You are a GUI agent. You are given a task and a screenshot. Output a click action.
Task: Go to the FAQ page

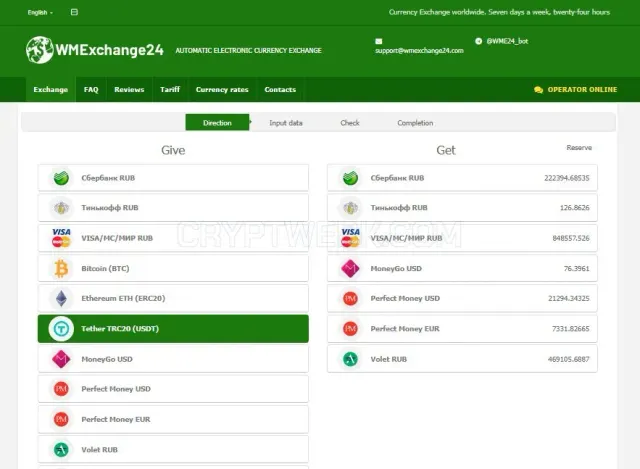(x=91, y=89)
